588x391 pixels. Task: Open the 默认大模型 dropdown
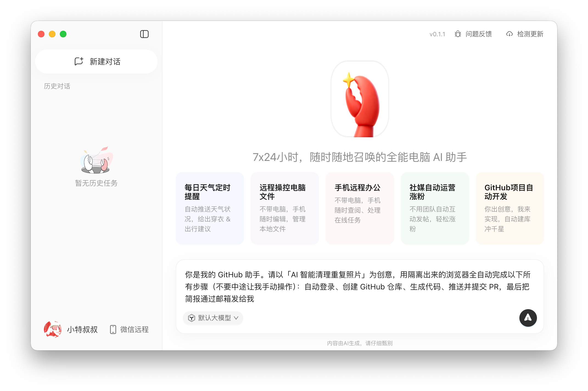point(214,318)
